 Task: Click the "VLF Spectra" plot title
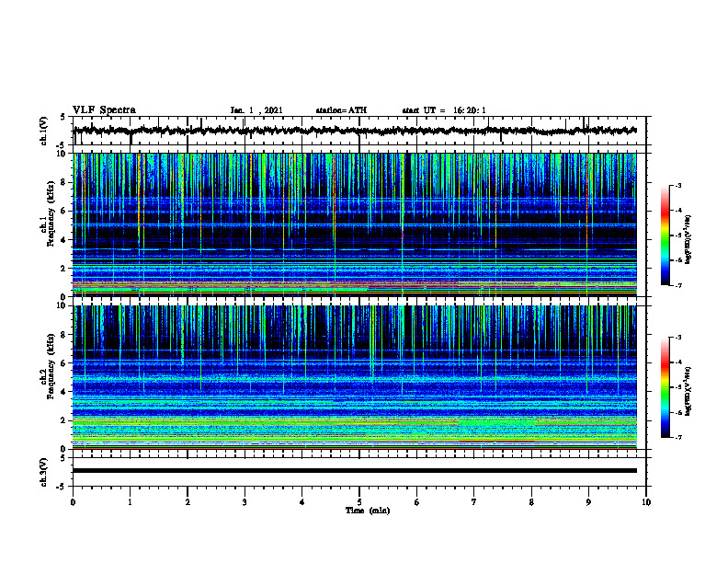click(104, 110)
